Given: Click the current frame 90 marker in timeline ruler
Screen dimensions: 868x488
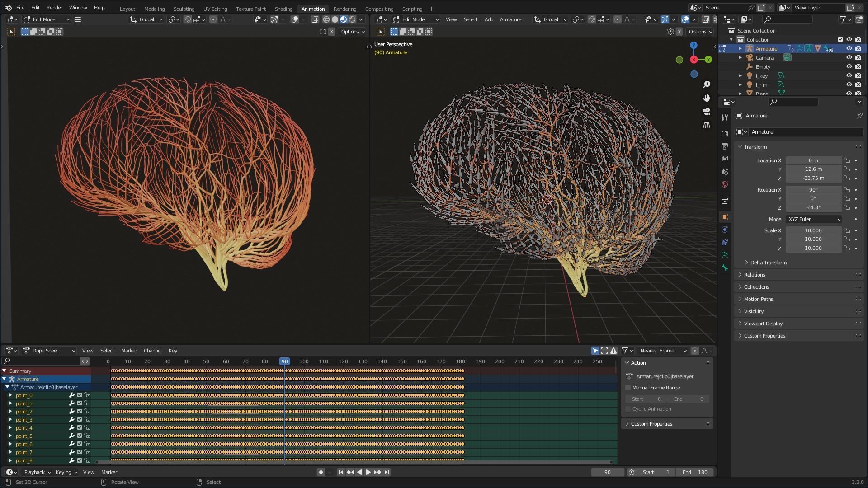Looking at the screenshot, I should (284, 361).
